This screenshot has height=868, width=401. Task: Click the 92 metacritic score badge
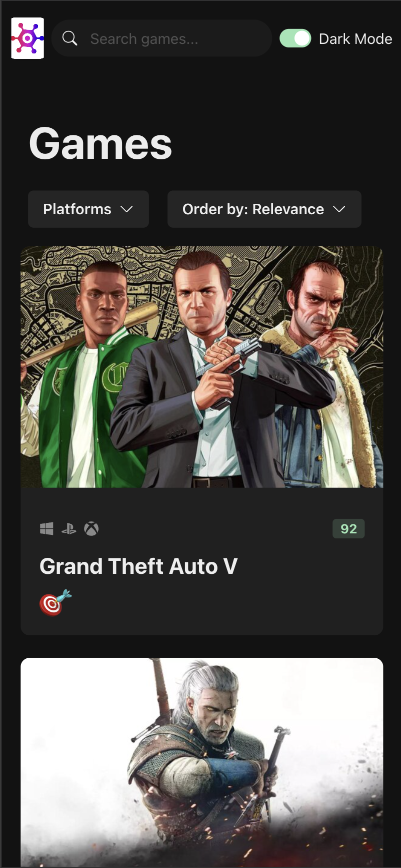click(x=348, y=529)
